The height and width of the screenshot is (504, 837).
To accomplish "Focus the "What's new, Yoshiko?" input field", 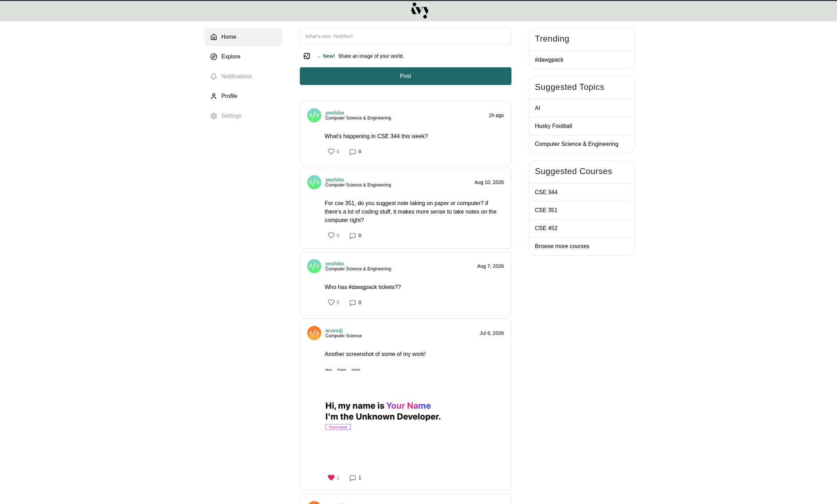I will point(405,36).
